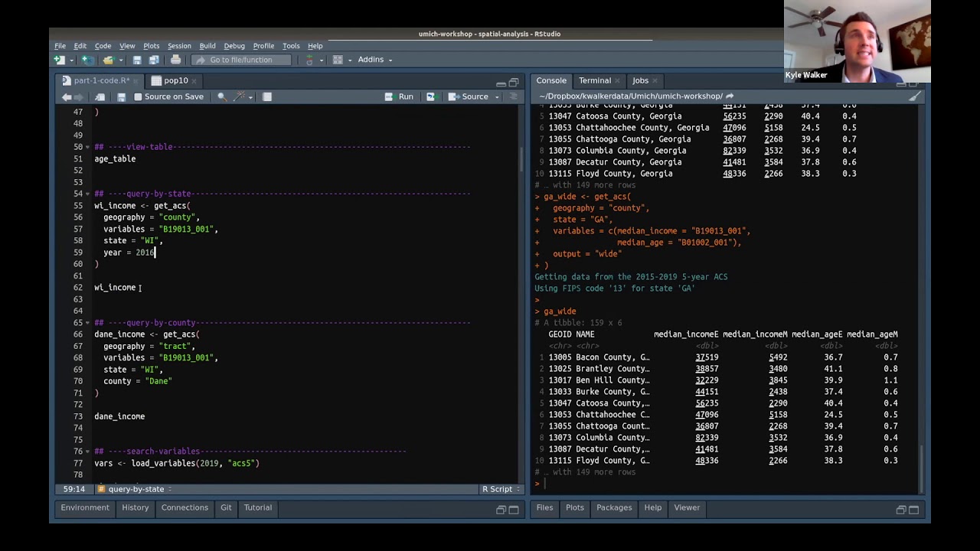The image size is (980, 551).
Task: Close the Terminal tab
Action: (617, 81)
